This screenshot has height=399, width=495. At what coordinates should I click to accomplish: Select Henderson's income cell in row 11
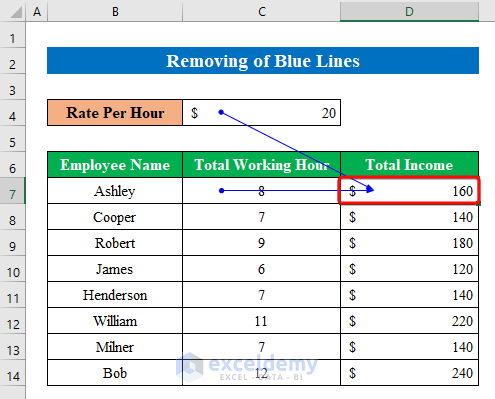pos(409,295)
